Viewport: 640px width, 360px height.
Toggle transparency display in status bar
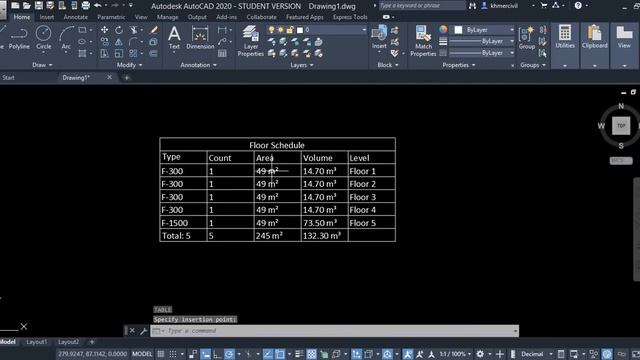pyautogui.click(x=311, y=354)
